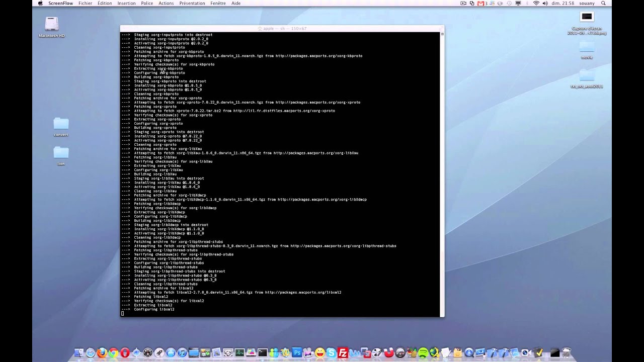Select the lion folder on desktop
The width and height of the screenshot is (644, 362).
(61, 155)
